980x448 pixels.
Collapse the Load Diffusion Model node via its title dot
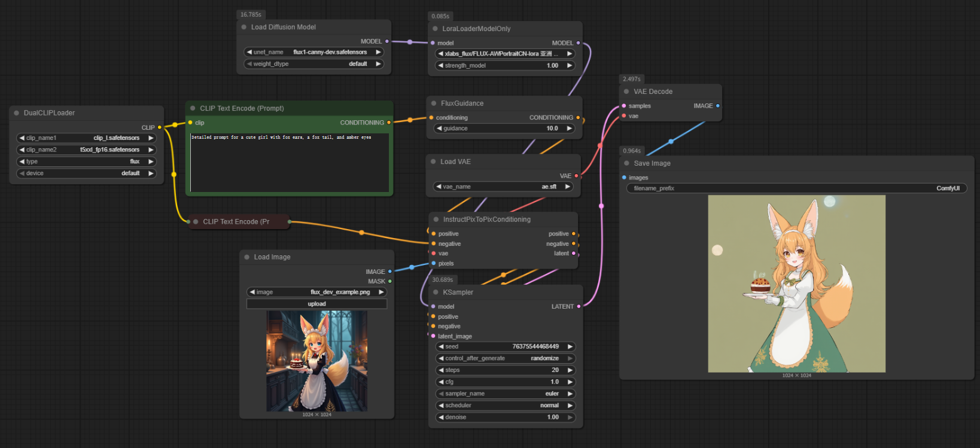(244, 27)
